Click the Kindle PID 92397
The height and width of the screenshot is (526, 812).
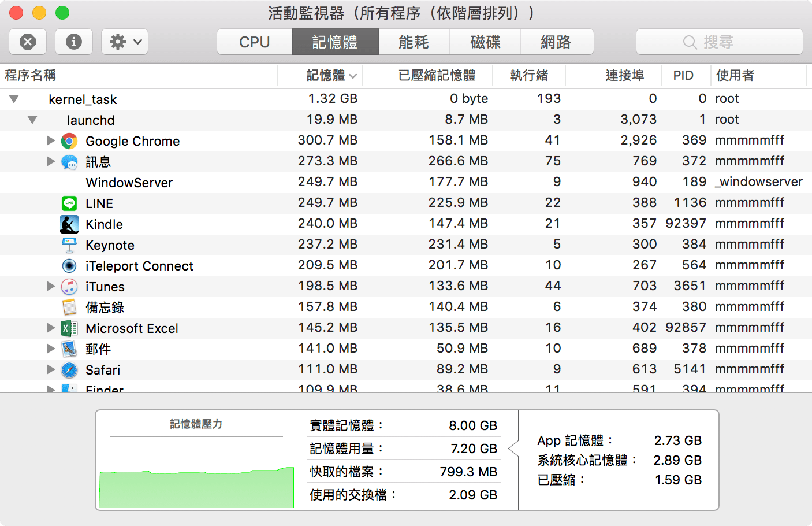pyautogui.click(x=686, y=224)
